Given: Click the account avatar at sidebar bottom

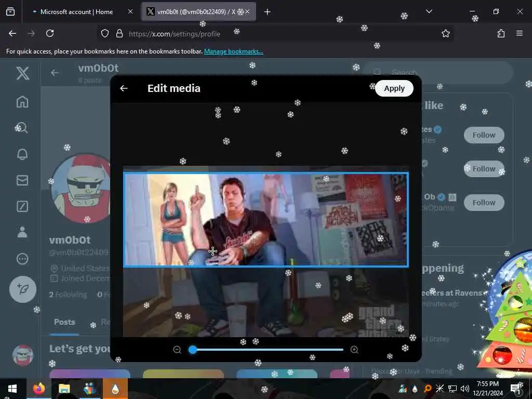Looking at the screenshot, I should pyautogui.click(x=23, y=355).
